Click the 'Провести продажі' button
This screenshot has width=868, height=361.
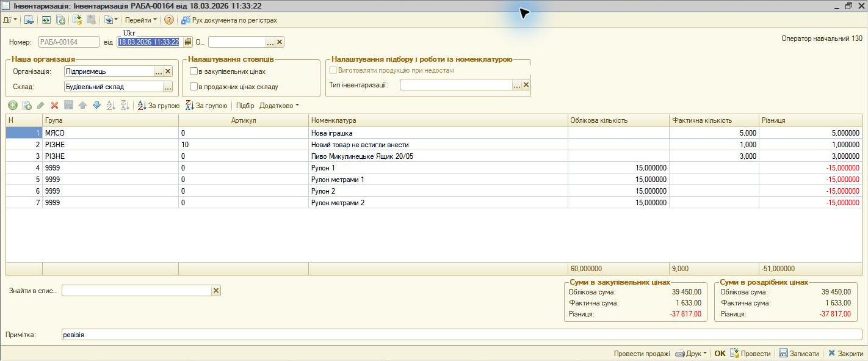coord(642,354)
